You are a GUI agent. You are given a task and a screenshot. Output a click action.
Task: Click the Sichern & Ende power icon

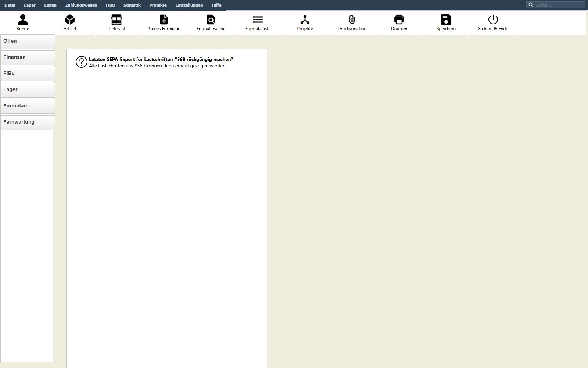(493, 20)
